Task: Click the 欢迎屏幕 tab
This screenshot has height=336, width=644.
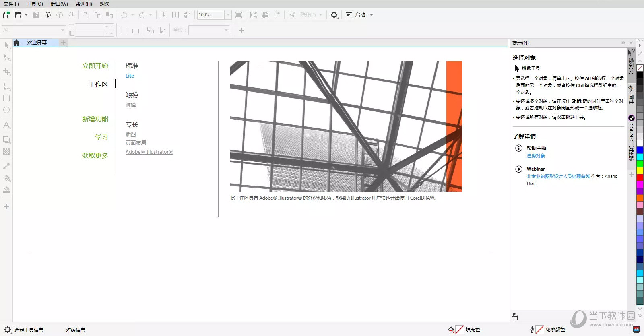Action: [x=37, y=43]
